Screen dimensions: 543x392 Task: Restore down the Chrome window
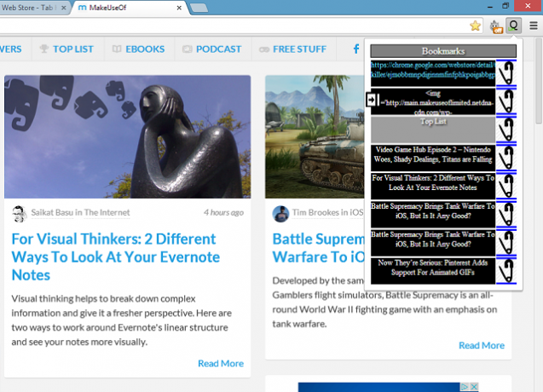[x=505, y=6]
